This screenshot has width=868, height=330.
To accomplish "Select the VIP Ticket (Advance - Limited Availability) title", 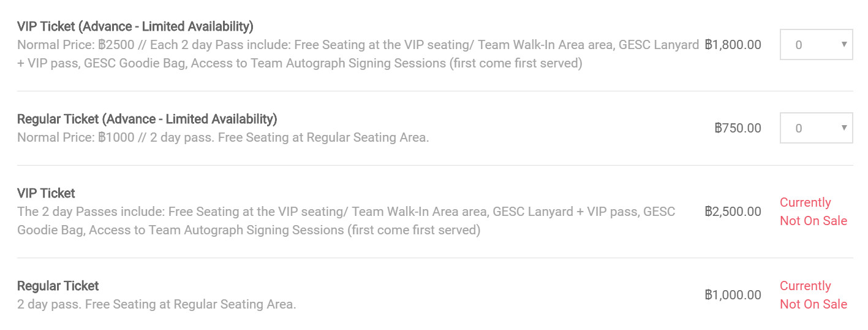I will click(x=135, y=26).
